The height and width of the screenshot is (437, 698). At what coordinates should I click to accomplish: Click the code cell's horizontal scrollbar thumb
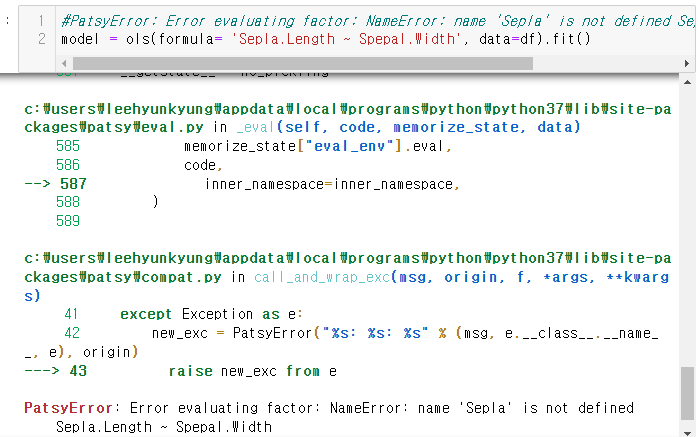point(303,64)
